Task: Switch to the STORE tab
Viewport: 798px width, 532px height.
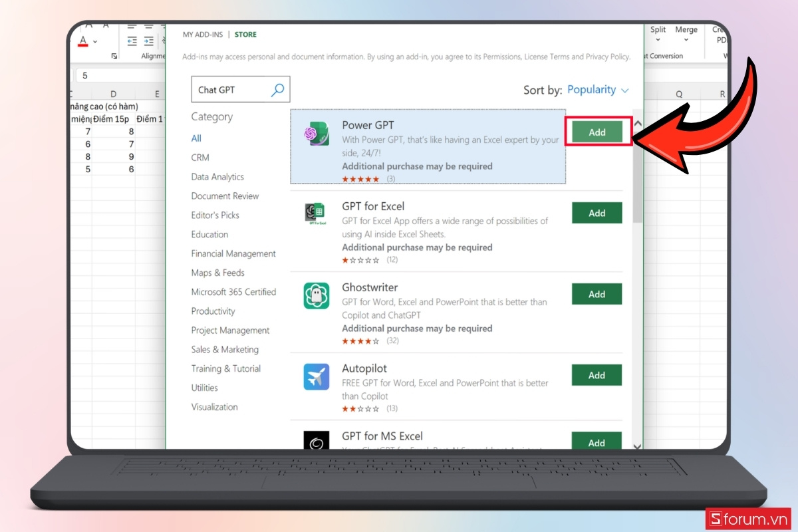Action: click(245, 35)
